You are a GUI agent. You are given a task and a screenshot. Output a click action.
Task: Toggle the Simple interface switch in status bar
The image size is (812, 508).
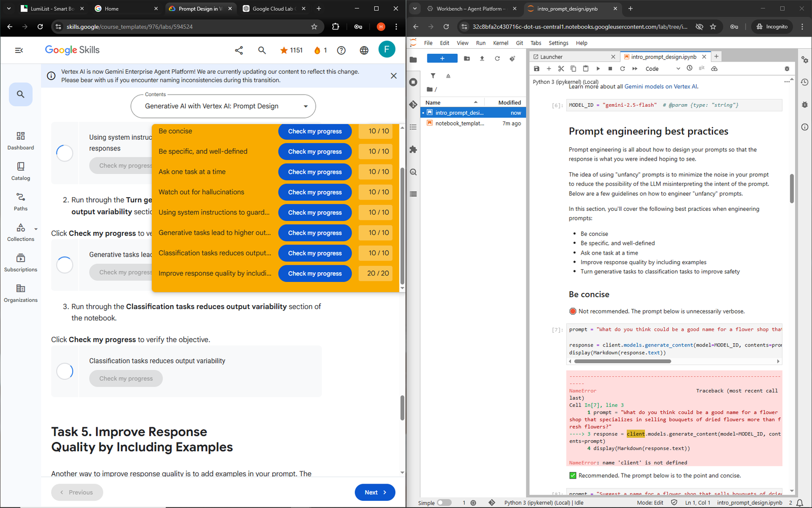[444, 503]
